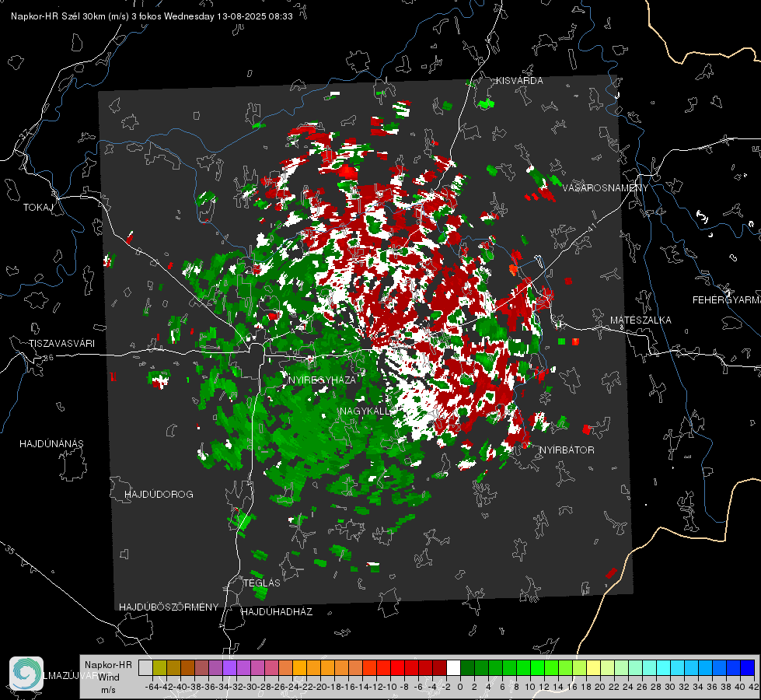This screenshot has height=700, width=761.
Task: Click the FEHÉRGYARMAT label at the right edge
Action: click(727, 299)
